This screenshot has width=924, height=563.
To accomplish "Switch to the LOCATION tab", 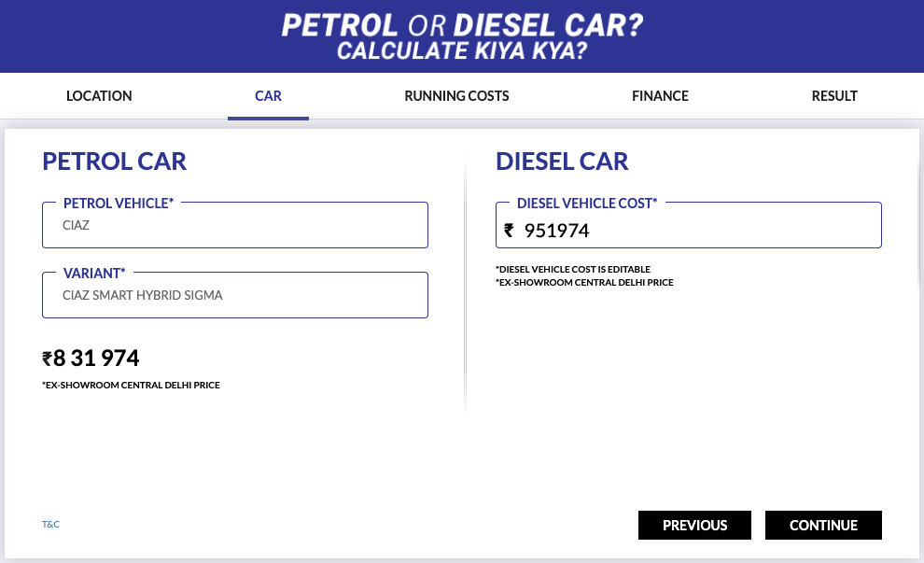I will point(98,96).
